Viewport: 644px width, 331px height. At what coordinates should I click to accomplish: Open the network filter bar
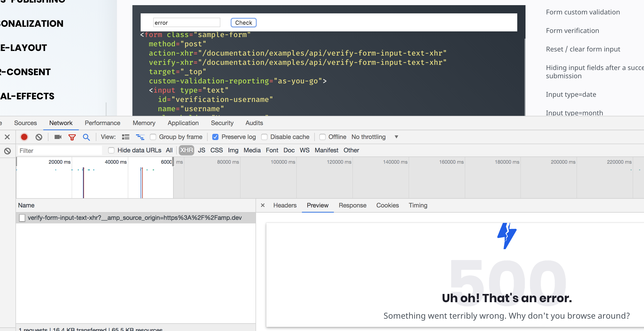coord(72,137)
